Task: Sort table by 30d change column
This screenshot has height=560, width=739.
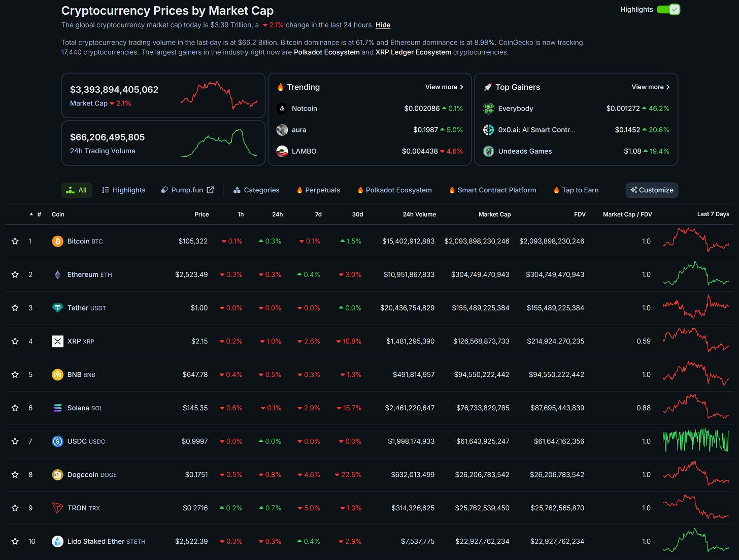Action: (x=357, y=215)
